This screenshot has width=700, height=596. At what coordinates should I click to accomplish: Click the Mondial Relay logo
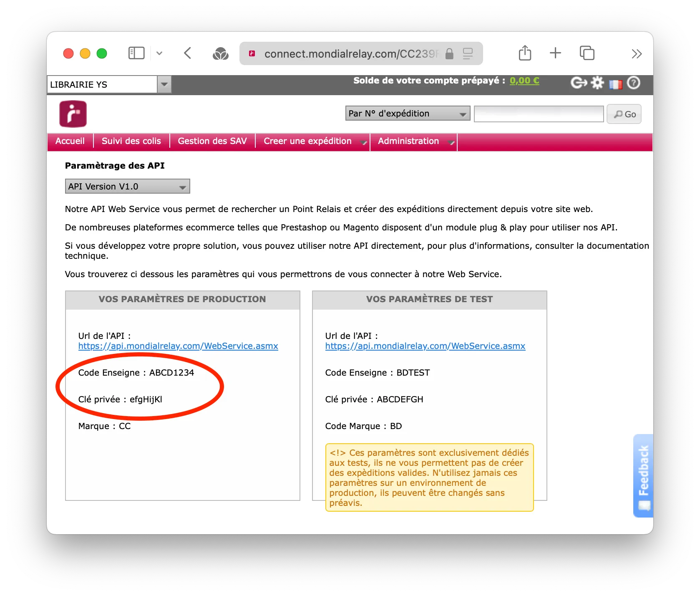tap(73, 114)
